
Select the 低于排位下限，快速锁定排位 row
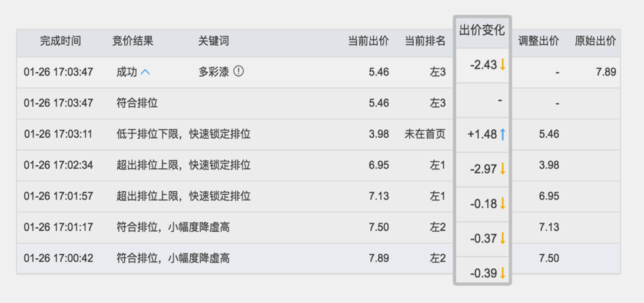[318, 134]
